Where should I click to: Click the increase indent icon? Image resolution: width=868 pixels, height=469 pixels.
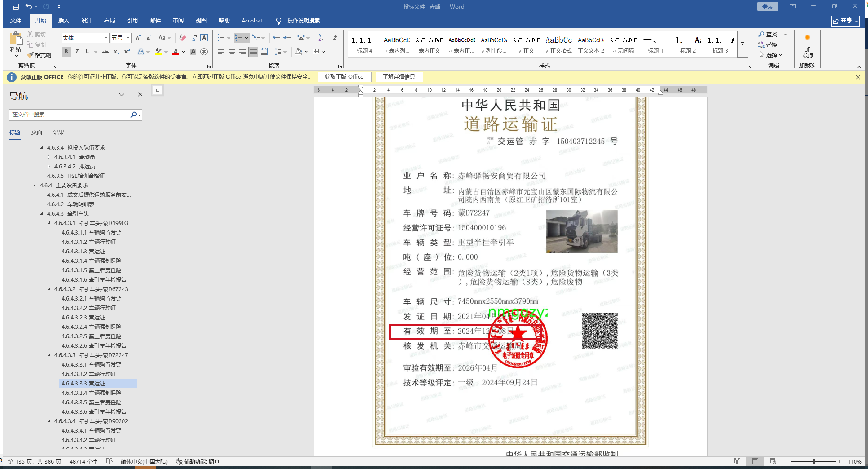(x=287, y=38)
